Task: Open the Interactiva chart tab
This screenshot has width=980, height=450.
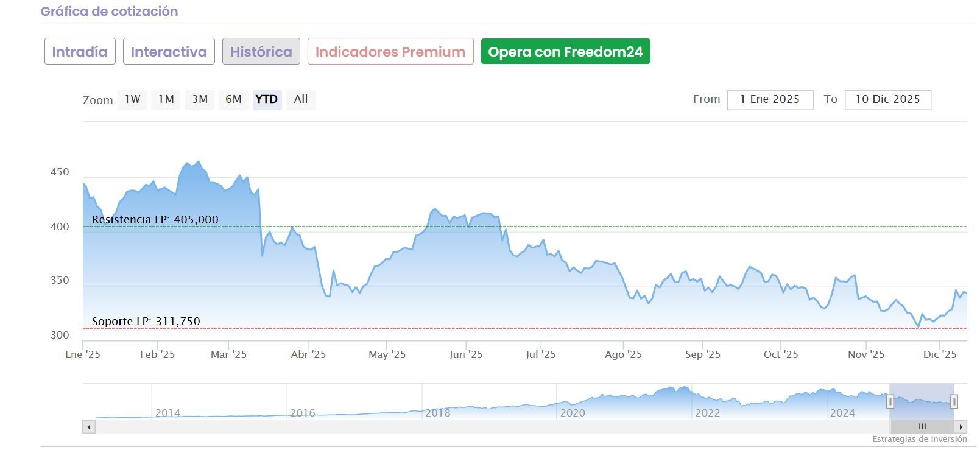Action: (x=169, y=52)
